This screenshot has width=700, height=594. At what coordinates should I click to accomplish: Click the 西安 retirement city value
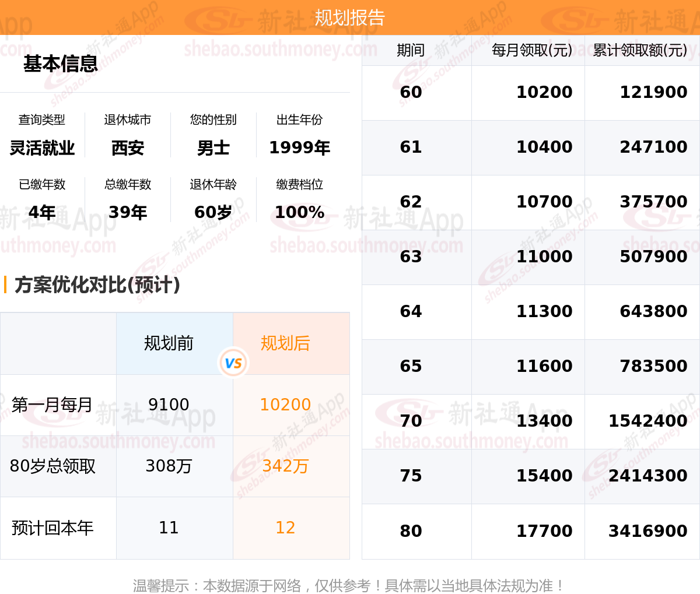click(128, 148)
